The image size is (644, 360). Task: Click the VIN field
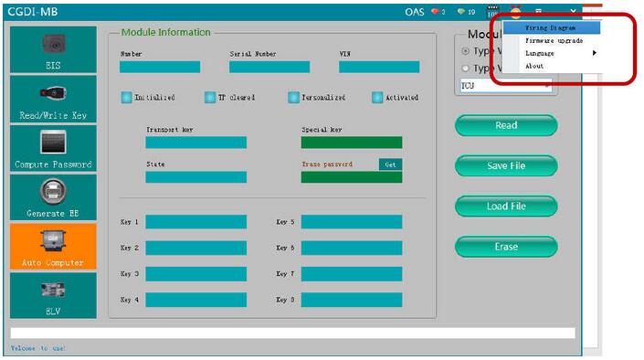click(x=379, y=67)
